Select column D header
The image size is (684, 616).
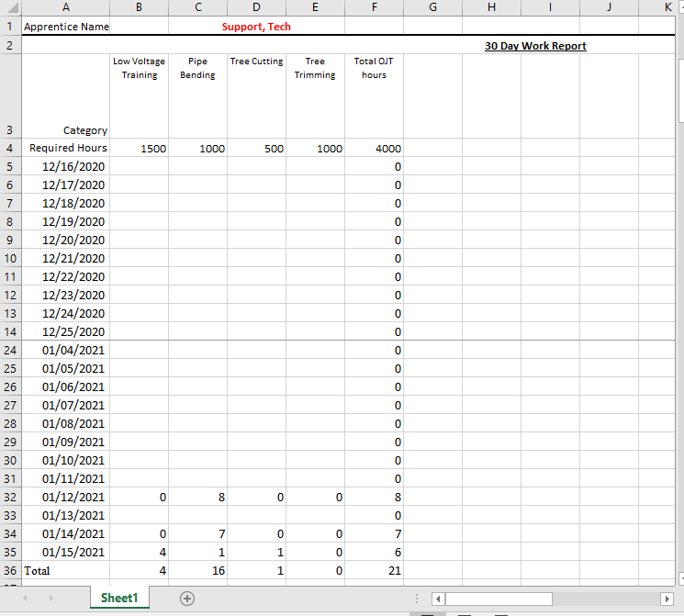256,7
